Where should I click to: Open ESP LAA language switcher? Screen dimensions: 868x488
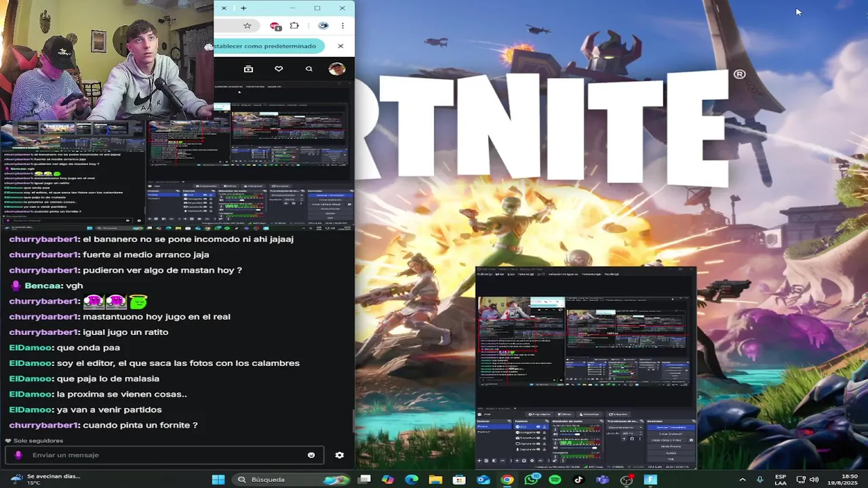[x=781, y=479]
